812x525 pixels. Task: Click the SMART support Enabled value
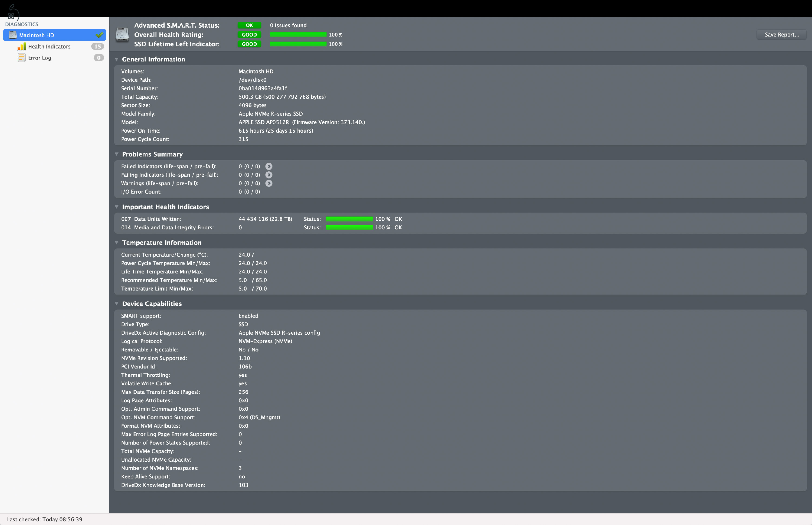[248, 316]
